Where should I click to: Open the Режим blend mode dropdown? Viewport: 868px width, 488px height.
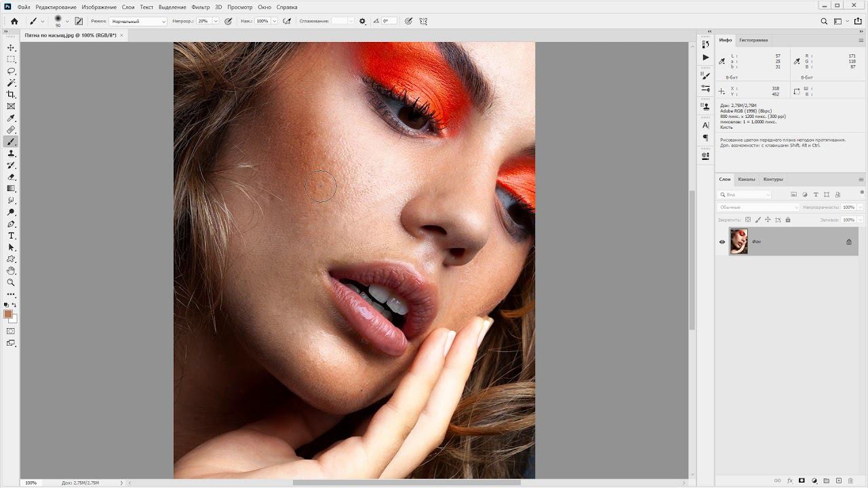(x=138, y=21)
